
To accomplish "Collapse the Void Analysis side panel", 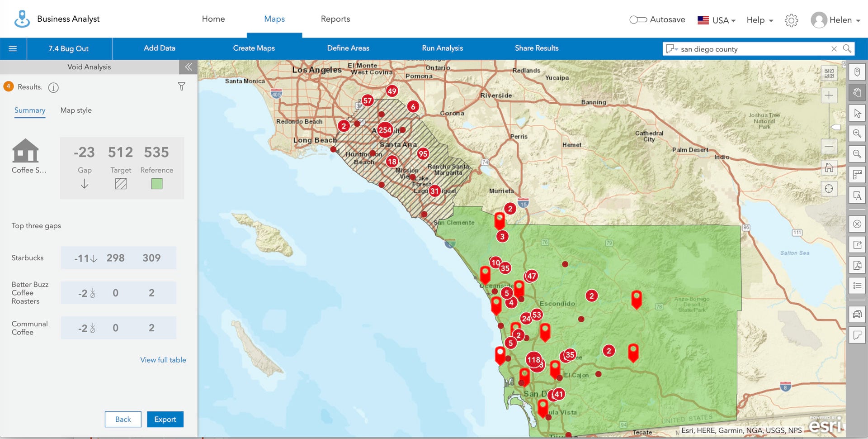I will pyautogui.click(x=189, y=67).
